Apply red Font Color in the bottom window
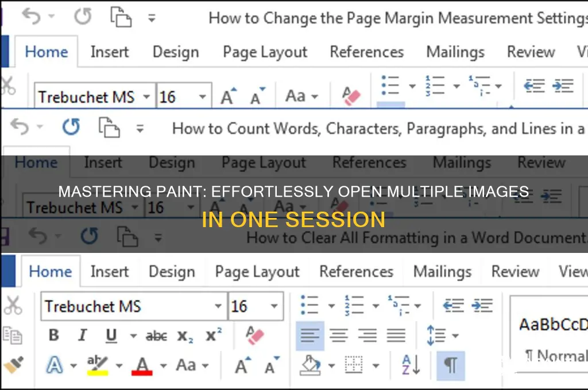The height and width of the screenshot is (390, 588). (x=142, y=366)
